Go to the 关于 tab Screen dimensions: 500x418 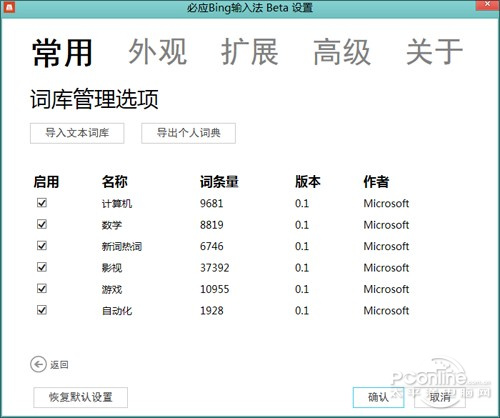[435, 52]
